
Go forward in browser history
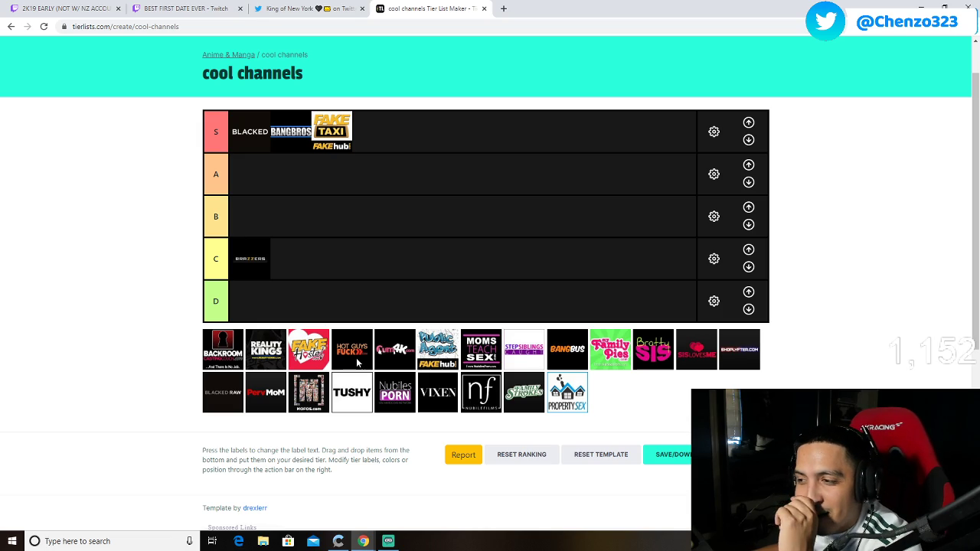[x=28, y=27]
